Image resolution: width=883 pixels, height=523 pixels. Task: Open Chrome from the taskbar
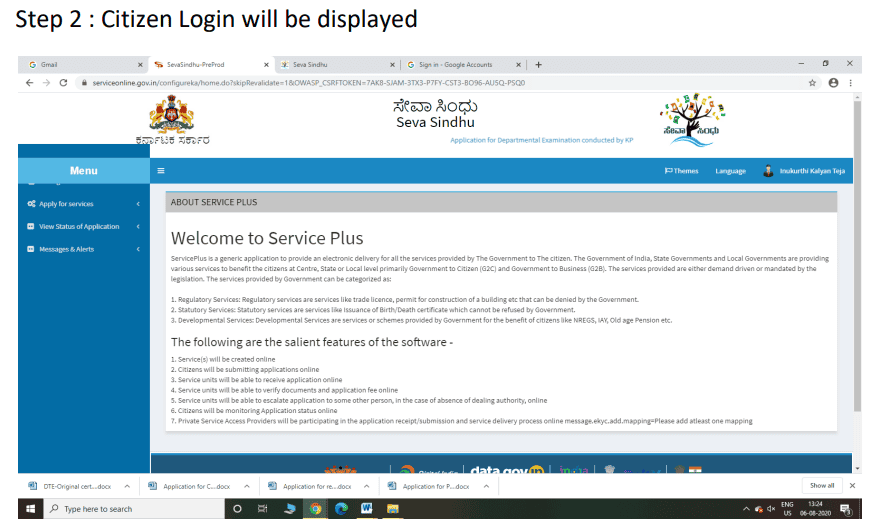coord(315,509)
